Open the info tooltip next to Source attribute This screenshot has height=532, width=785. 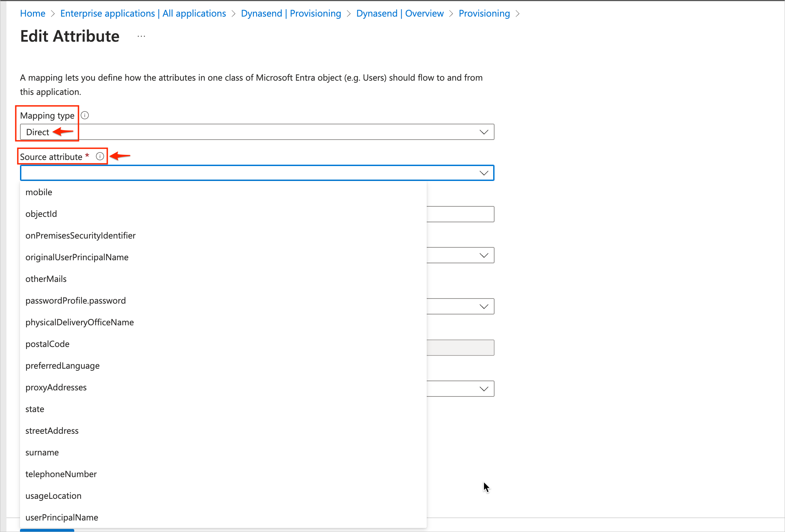[x=100, y=156]
